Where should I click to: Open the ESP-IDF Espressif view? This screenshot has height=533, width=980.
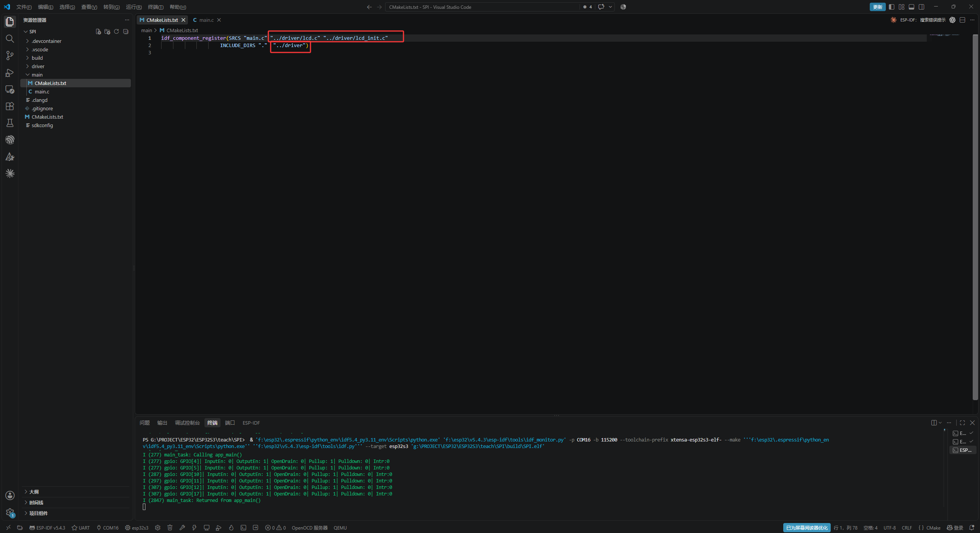(x=10, y=140)
